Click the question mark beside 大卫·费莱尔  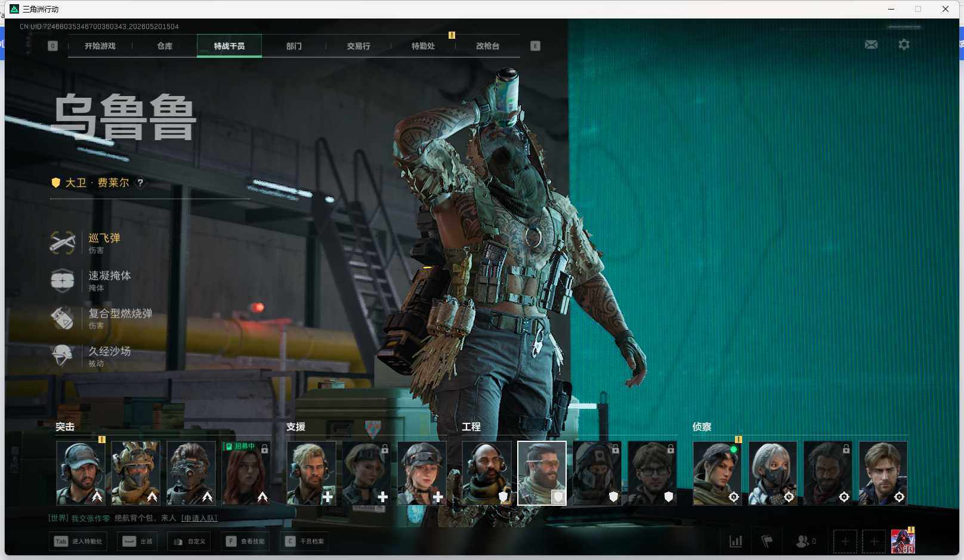140,183
